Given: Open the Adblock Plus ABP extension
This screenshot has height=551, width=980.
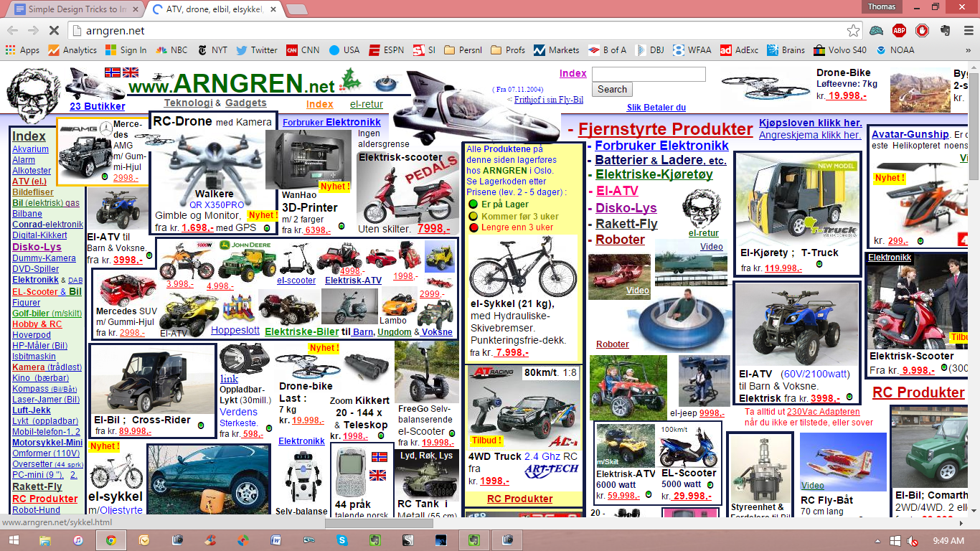Looking at the screenshot, I should tap(899, 30).
